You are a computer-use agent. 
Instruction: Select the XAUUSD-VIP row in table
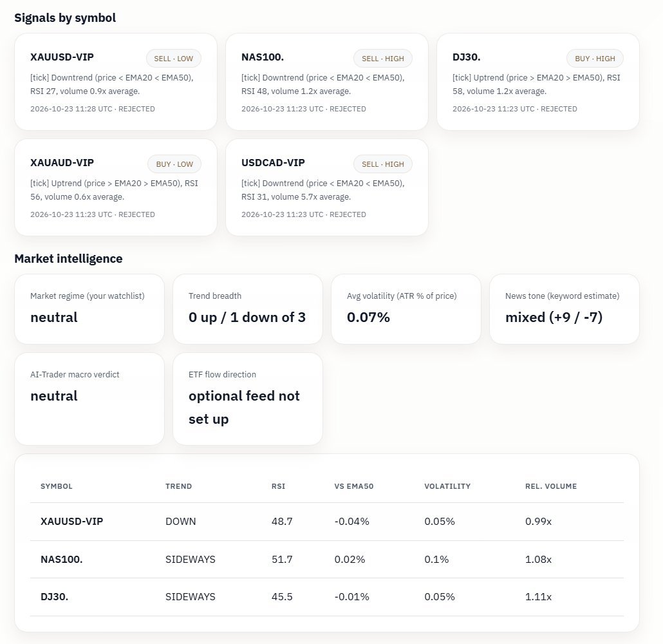tap(327, 522)
